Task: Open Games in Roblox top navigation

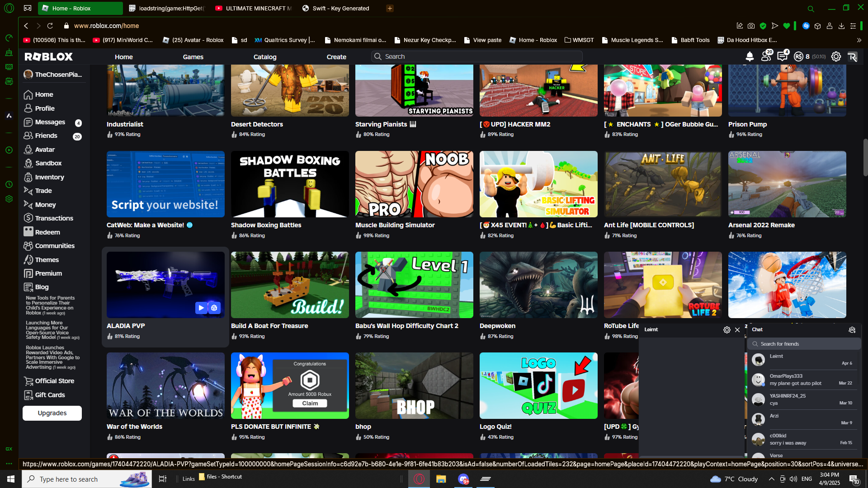Action: (193, 57)
